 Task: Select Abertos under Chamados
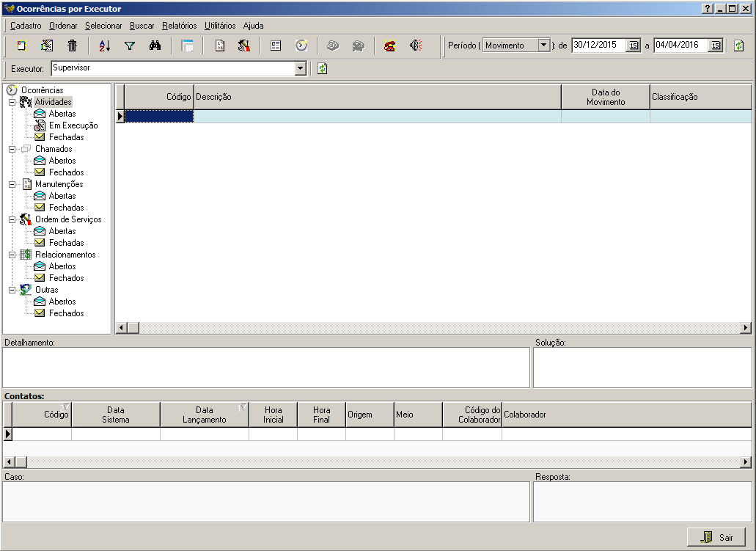(62, 161)
